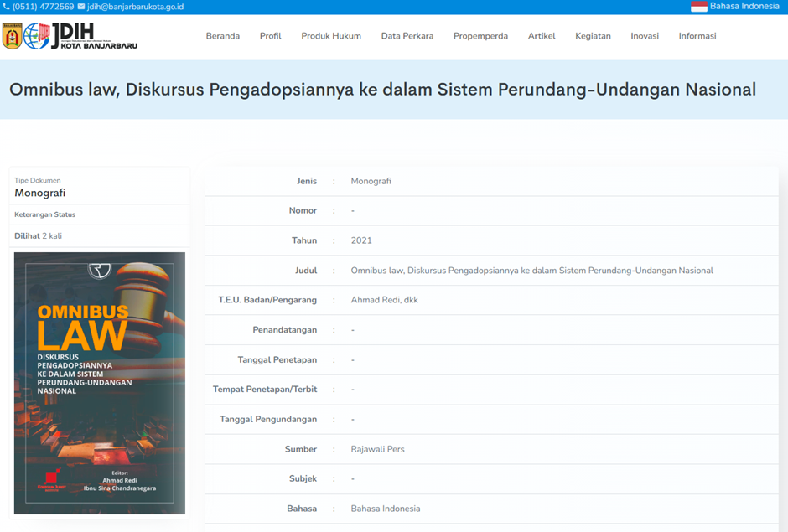788x532 pixels.
Task: Click the phone icon in top bar
Action: click(7, 7)
